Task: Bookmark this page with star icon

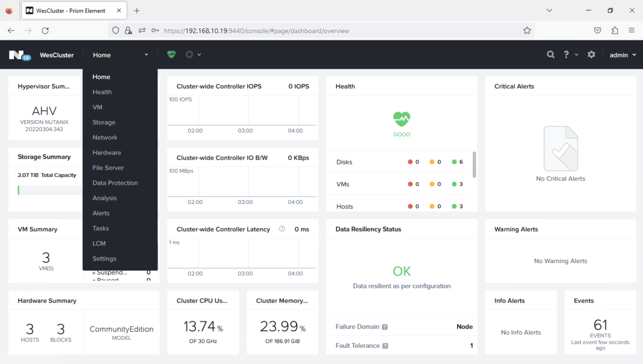Action: [x=527, y=31]
